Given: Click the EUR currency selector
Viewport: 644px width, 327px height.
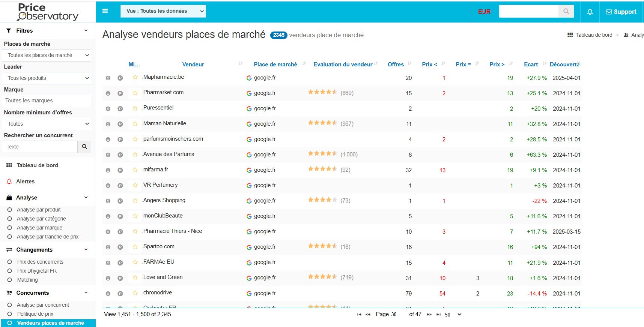Looking at the screenshot, I should point(484,12).
